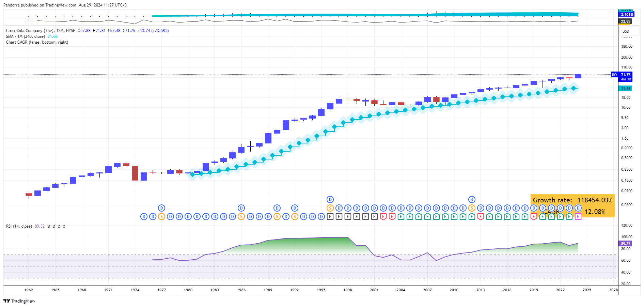
Task: Select the Chart CAGR indicator legend
Action: [x=37, y=42]
